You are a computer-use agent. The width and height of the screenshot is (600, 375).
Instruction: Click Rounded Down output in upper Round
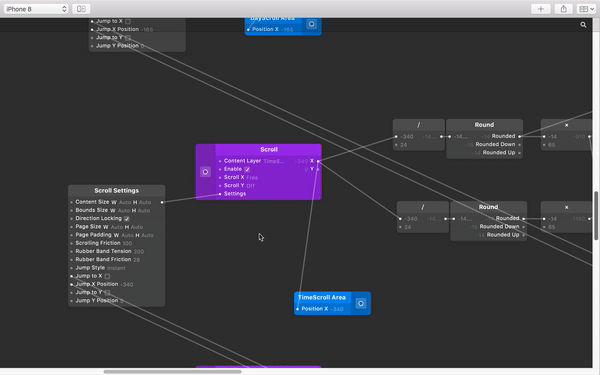tap(495, 145)
